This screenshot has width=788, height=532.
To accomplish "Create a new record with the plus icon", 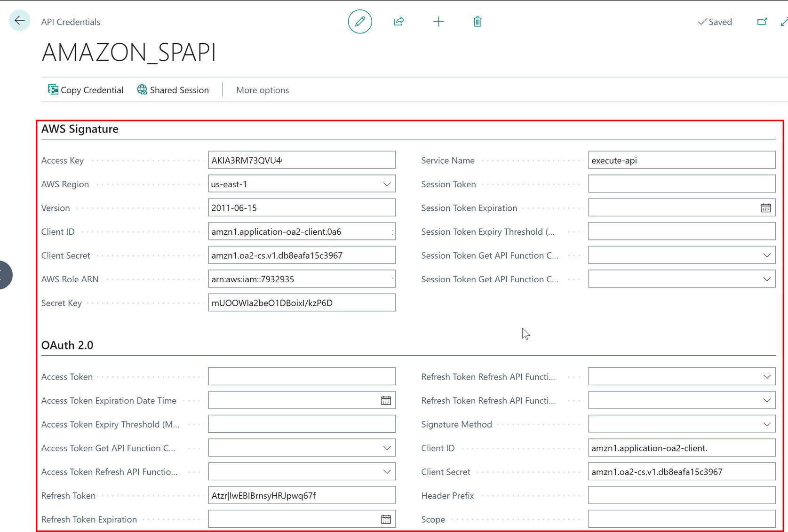I will [x=438, y=22].
